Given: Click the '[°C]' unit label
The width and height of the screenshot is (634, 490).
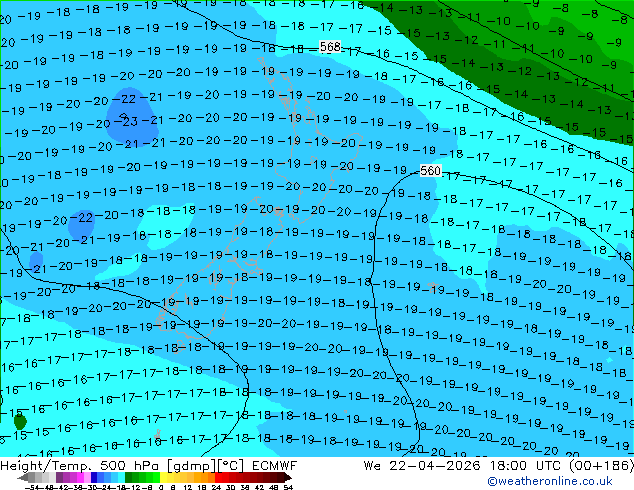Looking at the screenshot, I should 229,466.
